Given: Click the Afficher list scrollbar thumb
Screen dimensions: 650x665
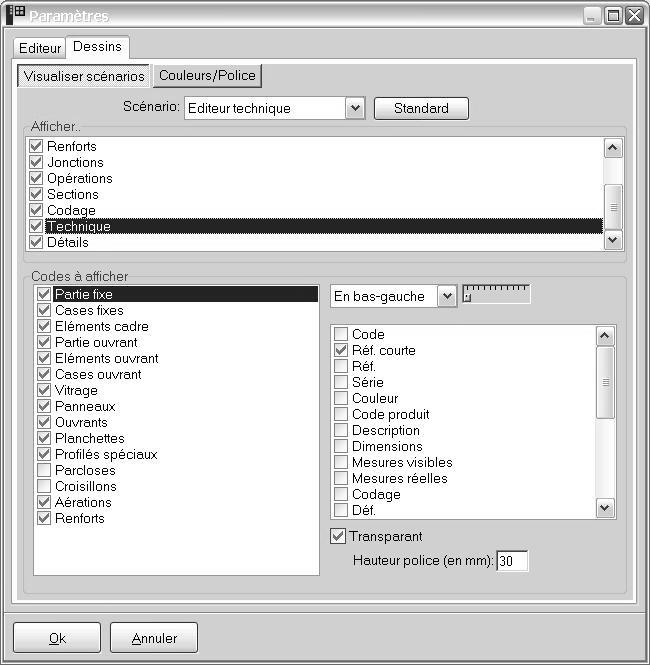Looking at the screenshot, I should coord(613,207).
